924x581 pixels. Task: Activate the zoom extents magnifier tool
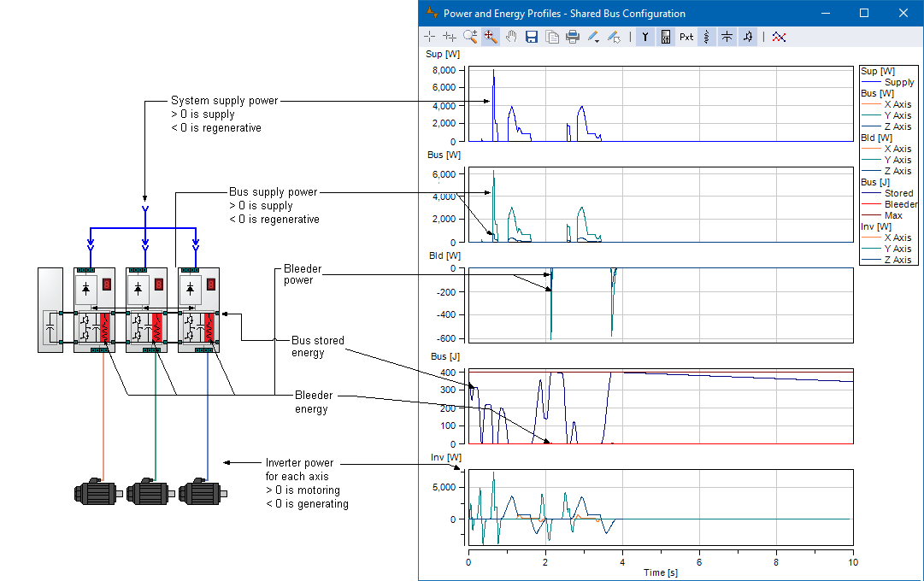[x=491, y=37]
